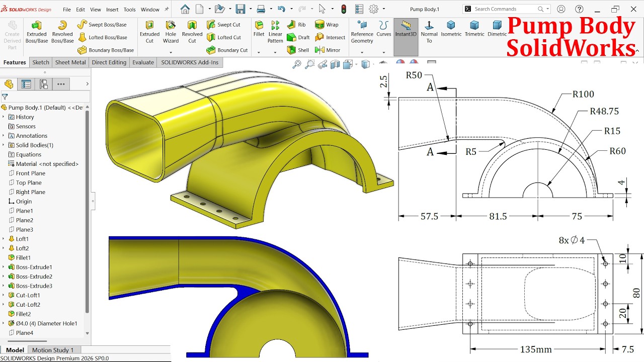Click the Home icon in title bar
This screenshot has width=644, height=362.
point(185,9)
